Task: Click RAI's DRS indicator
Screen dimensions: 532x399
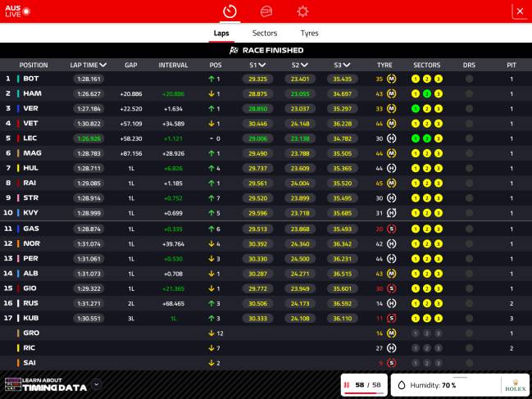Action: tap(469, 184)
